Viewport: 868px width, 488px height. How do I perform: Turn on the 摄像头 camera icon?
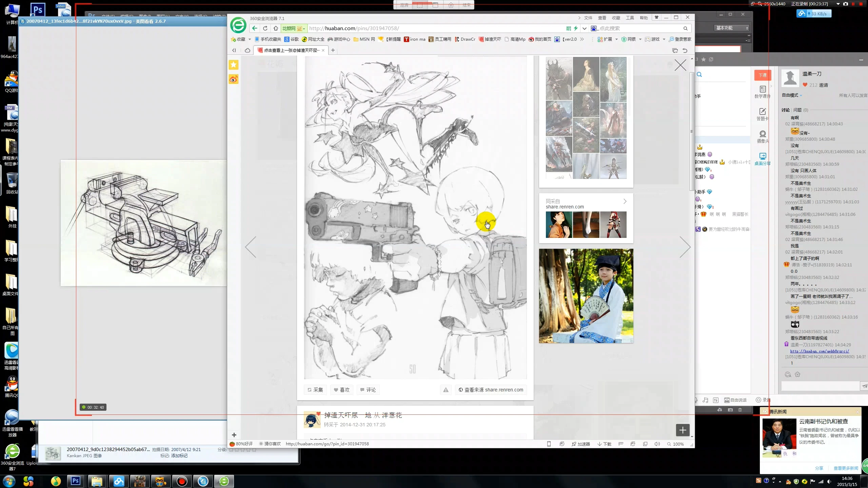click(763, 137)
